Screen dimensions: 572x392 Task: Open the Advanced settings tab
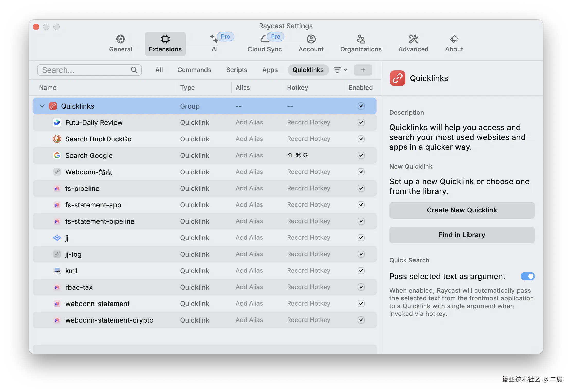413,44
